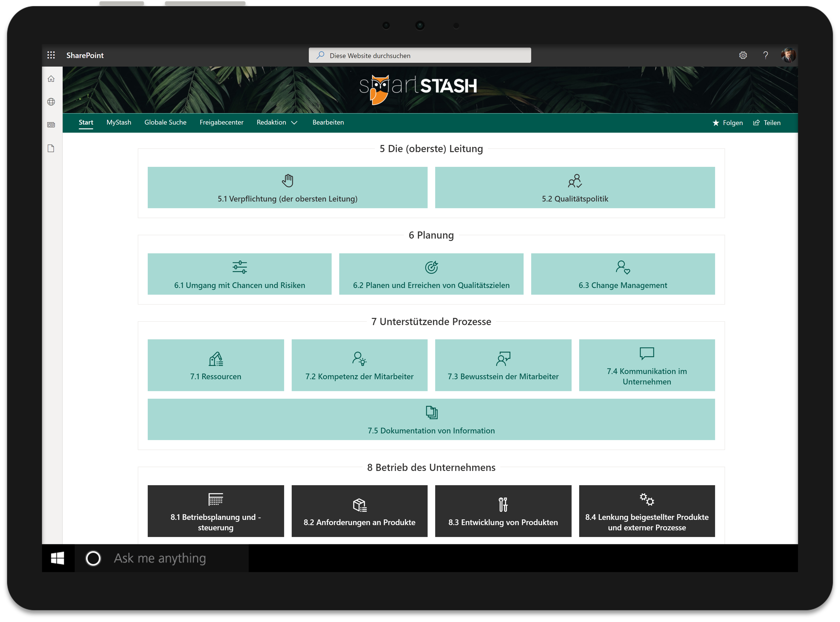Click the '7 Unterstützende Prozesse' heading

pos(431,322)
